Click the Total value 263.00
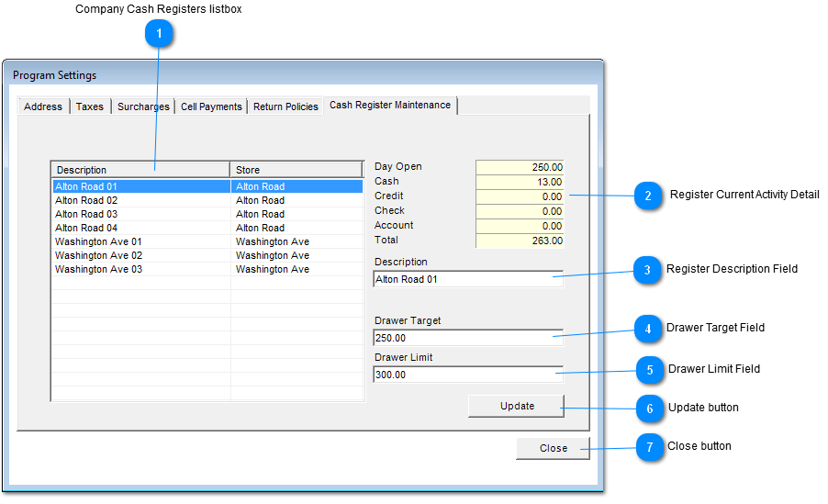828x504 pixels. coord(520,241)
